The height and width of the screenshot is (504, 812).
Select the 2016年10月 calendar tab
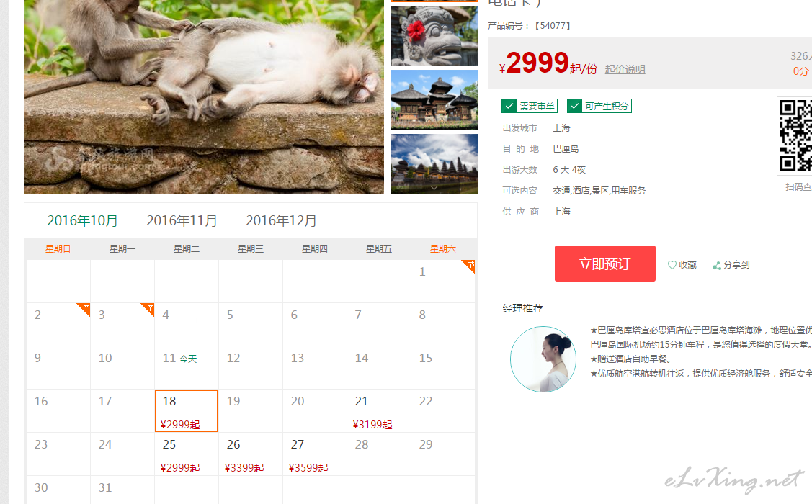click(x=82, y=221)
